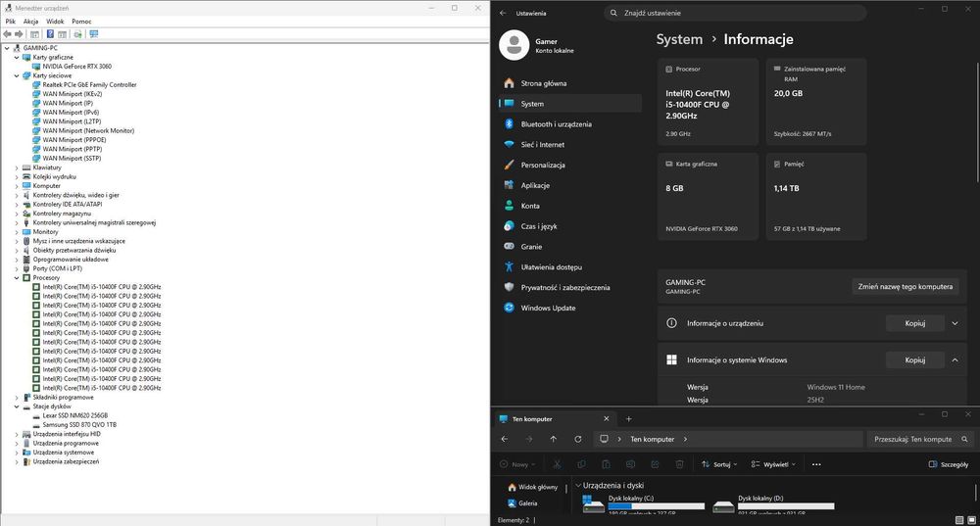The image size is (980, 526).
Task: Click Kopiuj next to Informacje o urządzeniu
Action: (x=914, y=323)
